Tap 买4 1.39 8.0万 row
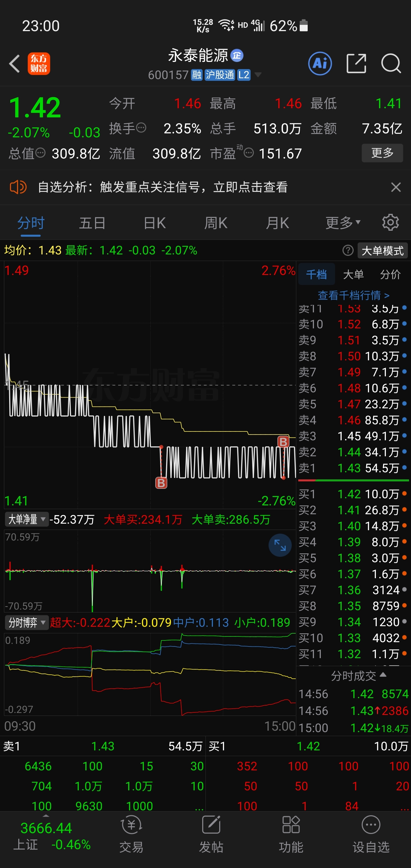The width and height of the screenshot is (411, 868). 353,542
